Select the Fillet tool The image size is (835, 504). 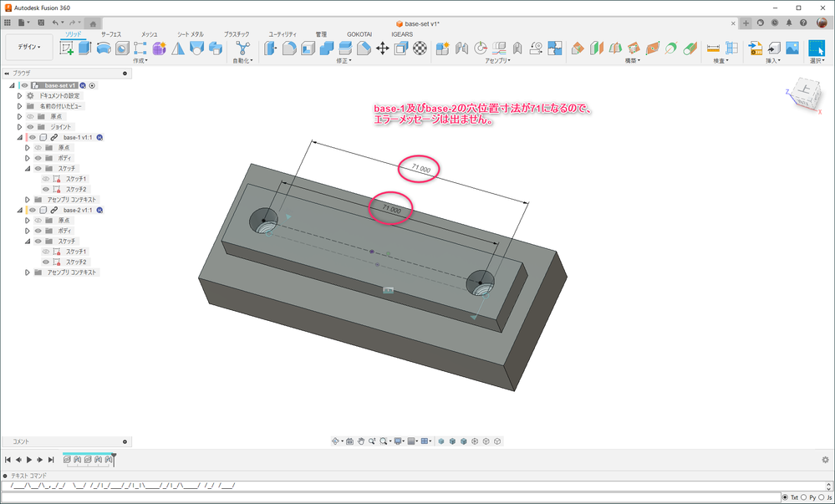[x=289, y=48]
